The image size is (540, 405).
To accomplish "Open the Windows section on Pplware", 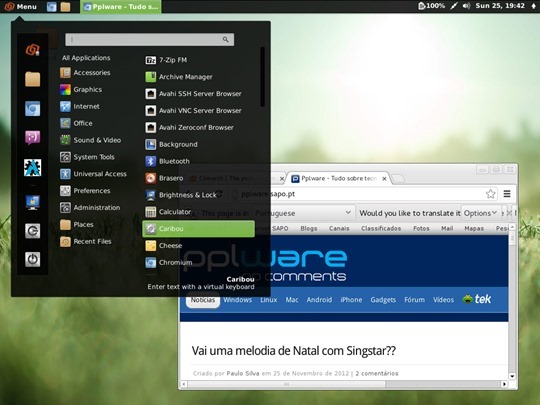I will click(x=238, y=300).
